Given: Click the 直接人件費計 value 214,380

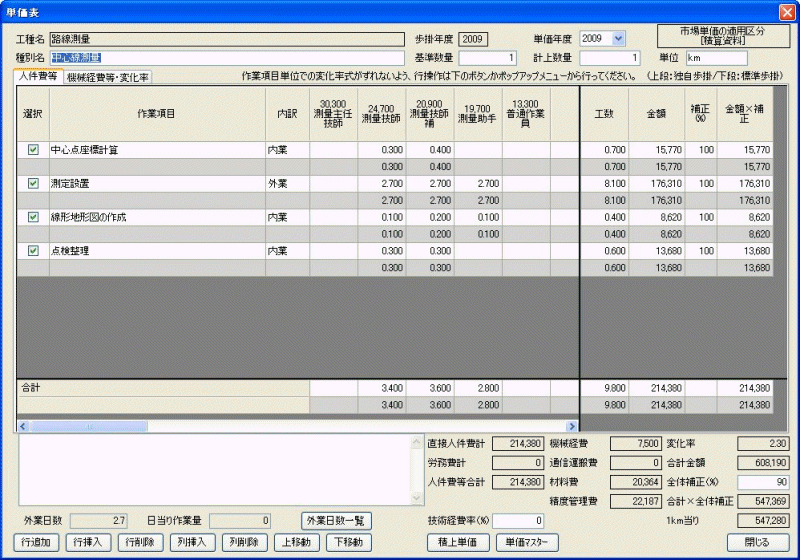Looking at the screenshot, I should pyautogui.click(x=518, y=444).
